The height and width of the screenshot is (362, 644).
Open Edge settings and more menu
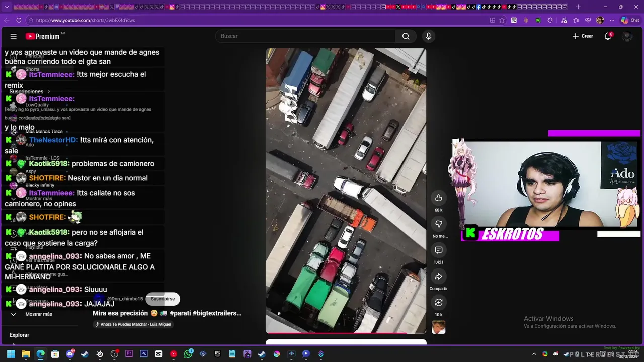click(612, 20)
